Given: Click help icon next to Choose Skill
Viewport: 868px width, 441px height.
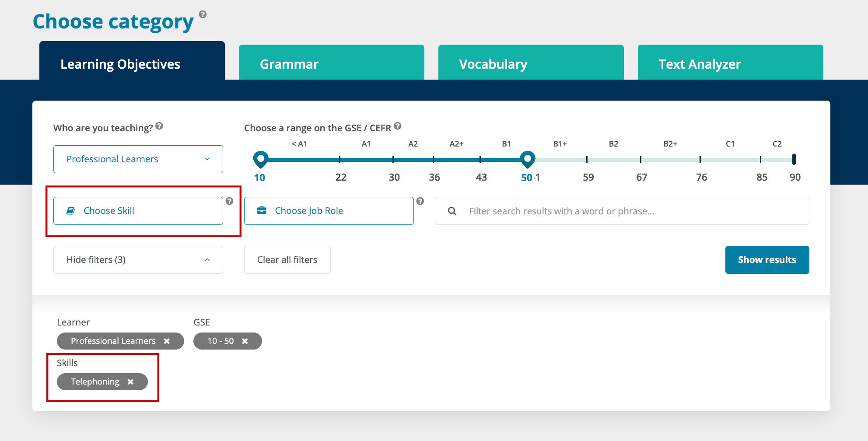Looking at the screenshot, I should [229, 201].
